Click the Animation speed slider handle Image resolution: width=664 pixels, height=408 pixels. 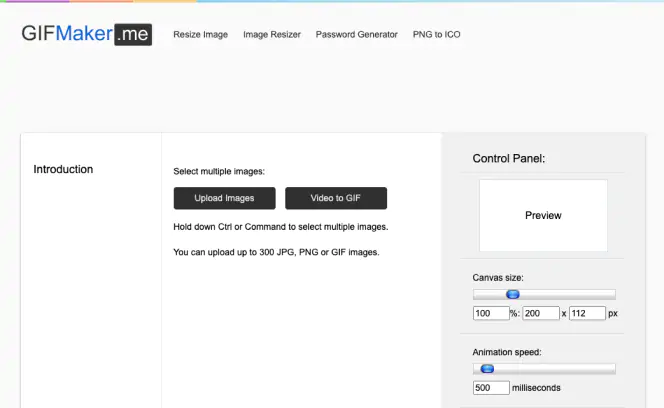[487, 369]
